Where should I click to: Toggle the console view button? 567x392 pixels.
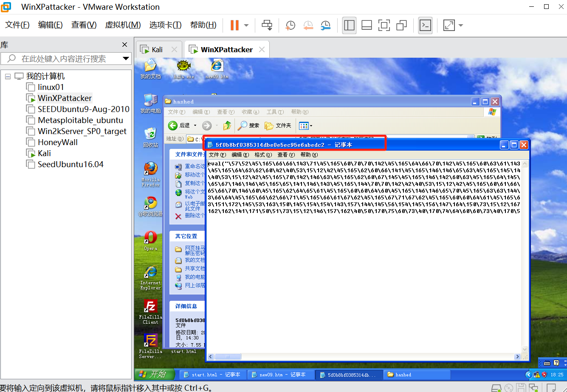tap(425, 25)
